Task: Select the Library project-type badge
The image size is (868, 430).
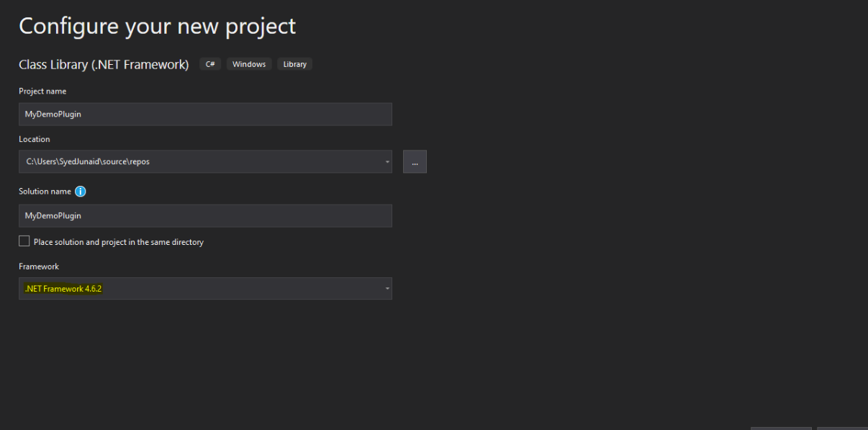Action: click(x=294, y=63)
